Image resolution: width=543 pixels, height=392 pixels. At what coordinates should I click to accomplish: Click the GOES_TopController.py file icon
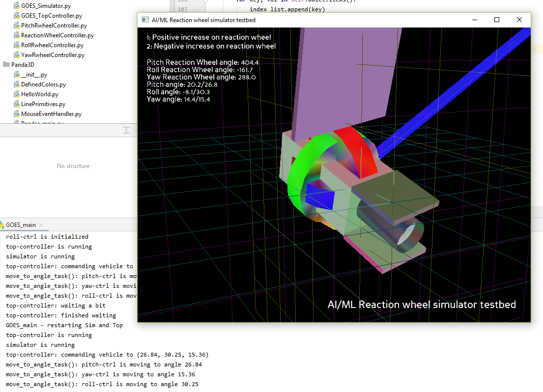[16, 16]
